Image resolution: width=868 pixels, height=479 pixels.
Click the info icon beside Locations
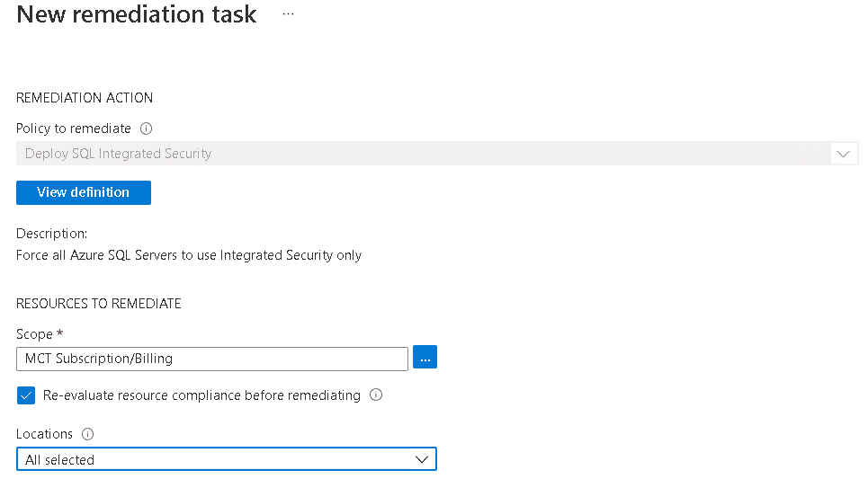[87, 434]
